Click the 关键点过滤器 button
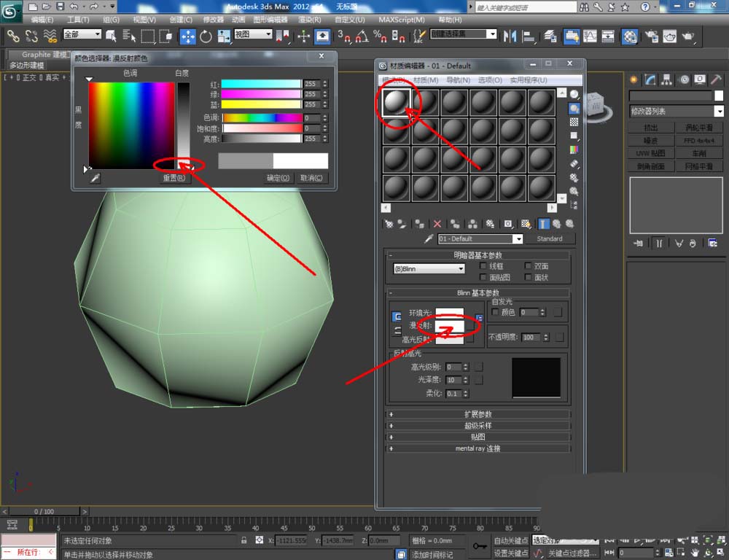 [x=572, y=553]
